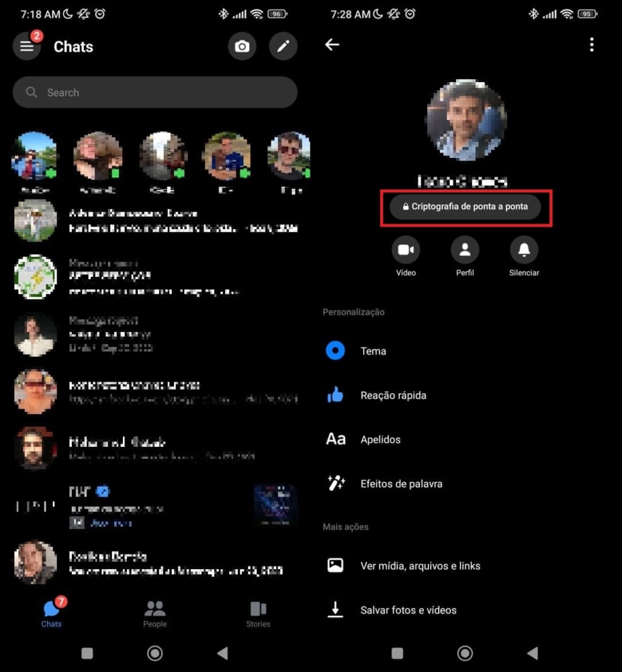Open Efeitos de palavra option
This screenshot has width=622, height=672.
pyautogui.click(x=466, y=483)
